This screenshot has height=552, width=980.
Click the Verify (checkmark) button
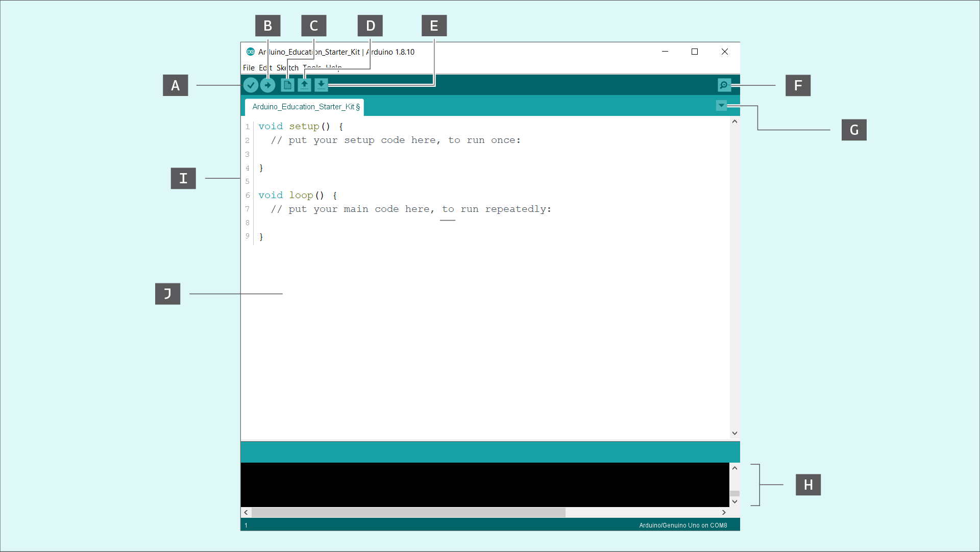point(251,85)
